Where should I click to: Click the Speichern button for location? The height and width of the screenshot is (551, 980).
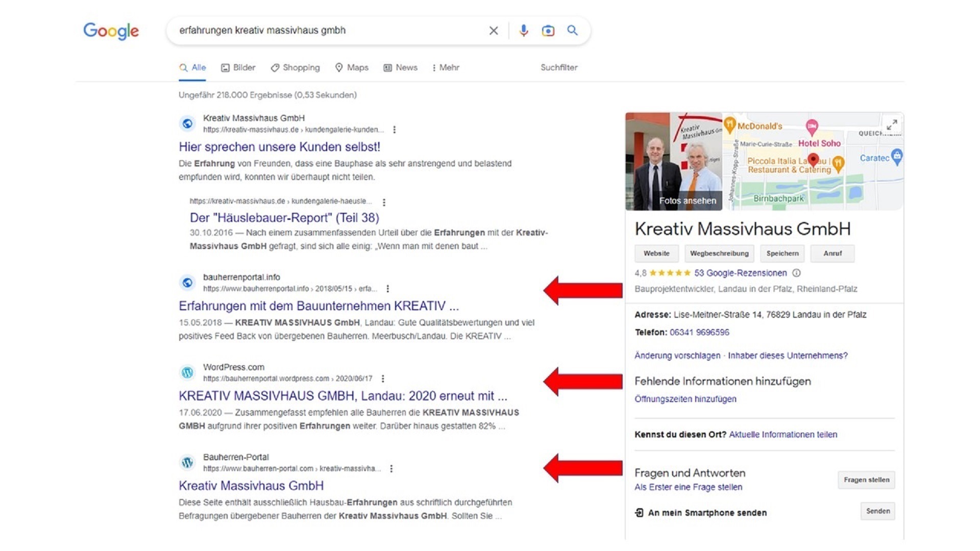(x=782, y=254)
